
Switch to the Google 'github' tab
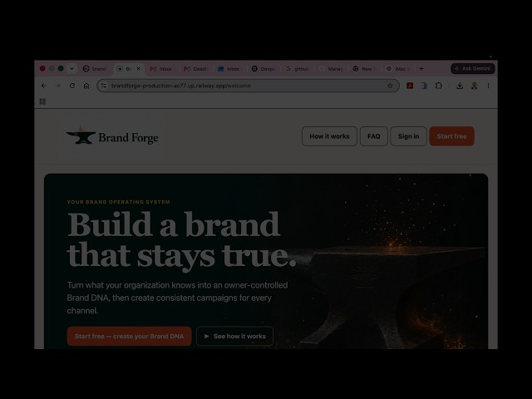coord(297,69)
